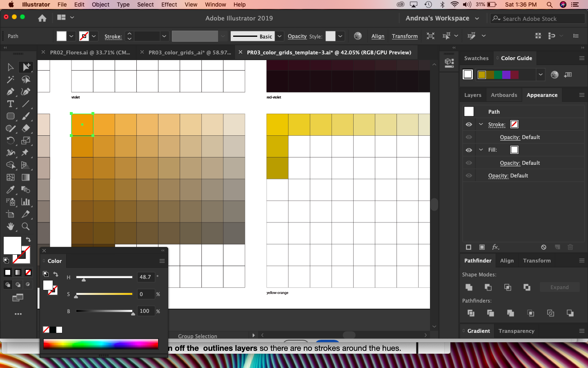Switch to the Layers tab

coord(472,95)
